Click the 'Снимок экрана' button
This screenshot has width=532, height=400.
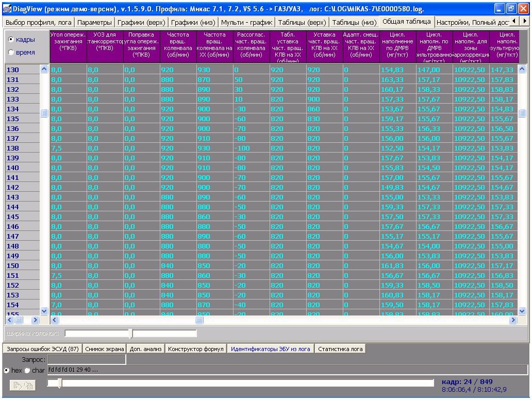click(x=105, y=349)
